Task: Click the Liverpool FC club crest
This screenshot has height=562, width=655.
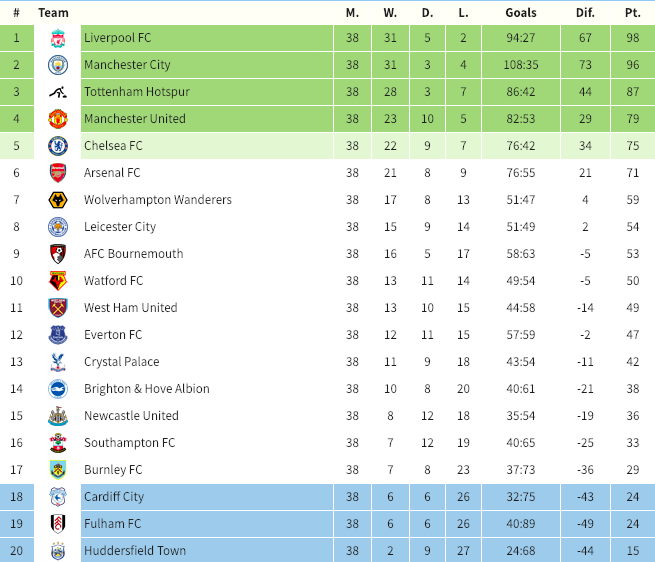Action: pyautogui.click(x=57, y=38)
